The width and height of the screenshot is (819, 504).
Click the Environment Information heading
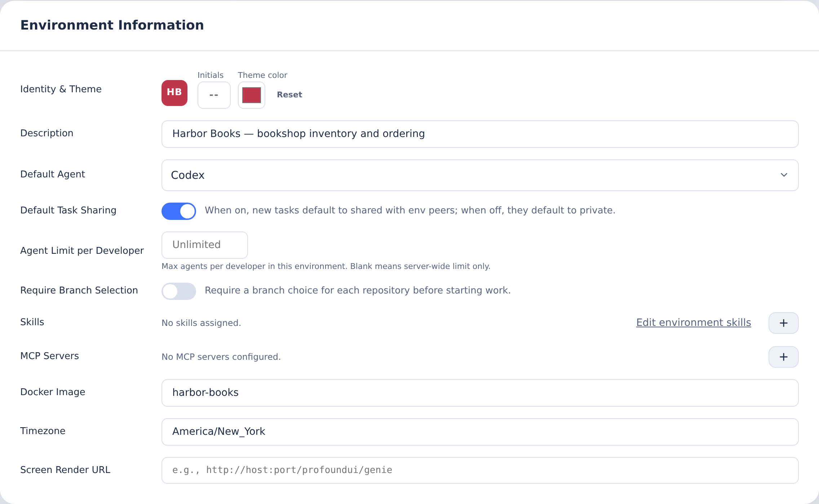point(112,25)
